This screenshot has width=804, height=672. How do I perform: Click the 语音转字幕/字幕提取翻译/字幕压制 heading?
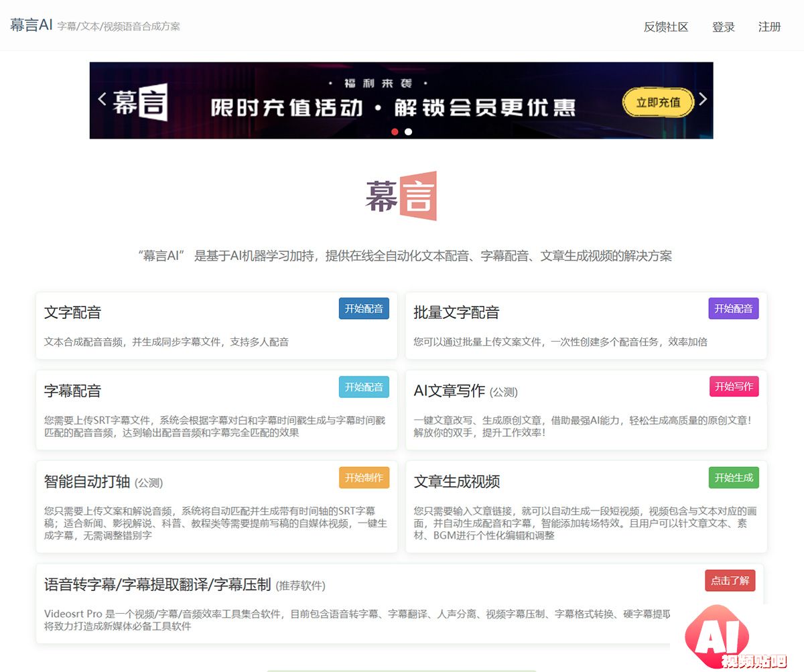(x=157, y=584)
